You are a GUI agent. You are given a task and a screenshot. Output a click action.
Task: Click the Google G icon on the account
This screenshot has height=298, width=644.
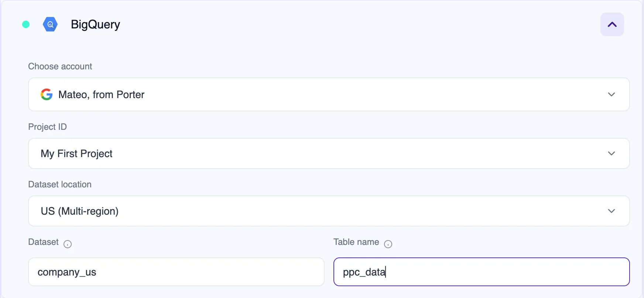tap(47, 94)
